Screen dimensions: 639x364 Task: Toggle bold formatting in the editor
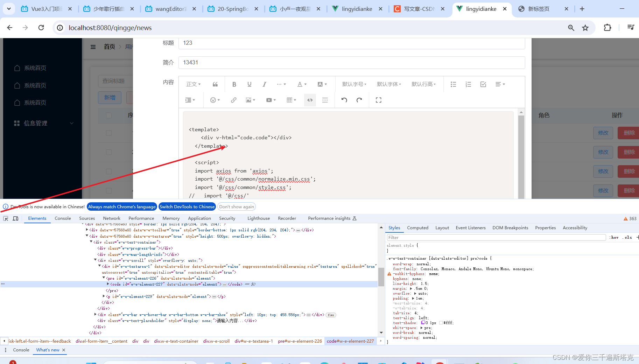tap(234, 84)
